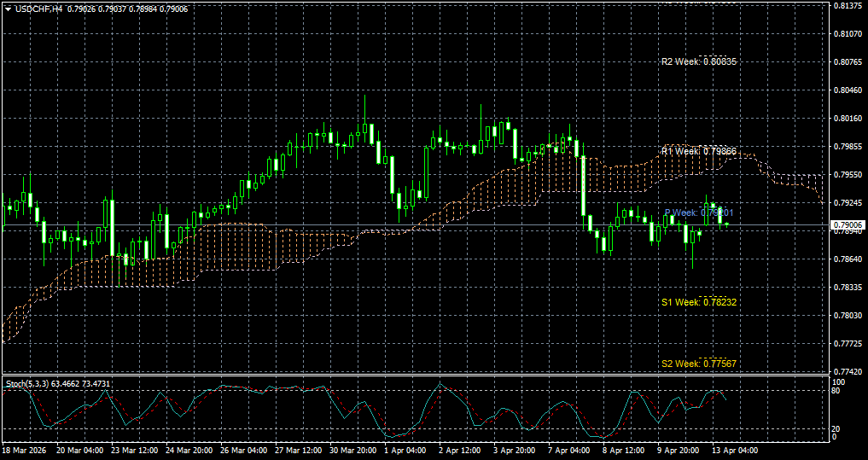Image resolution: width=868 pixels, height=460 pixels.
Task: Click the triangle arrow beside USDCHF,H4 title
Action: click(8, 9)
